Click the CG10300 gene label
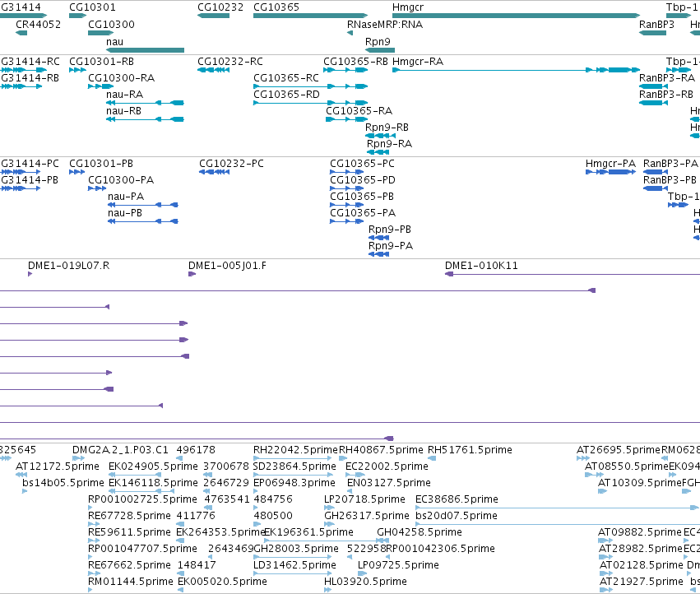 tap(111, 24)
